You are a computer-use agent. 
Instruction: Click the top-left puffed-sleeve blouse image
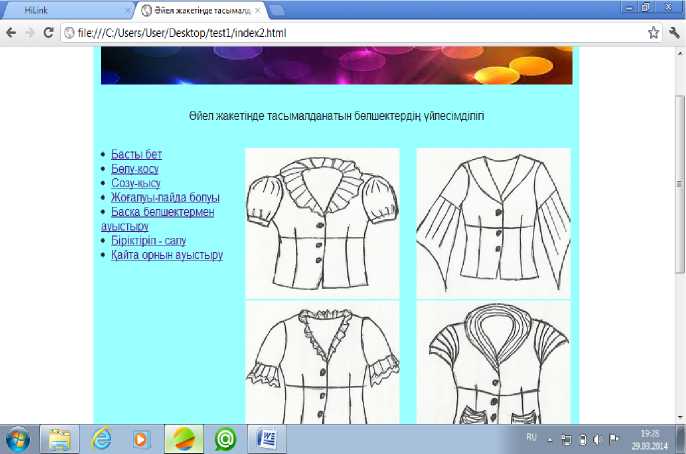[322, 223]
